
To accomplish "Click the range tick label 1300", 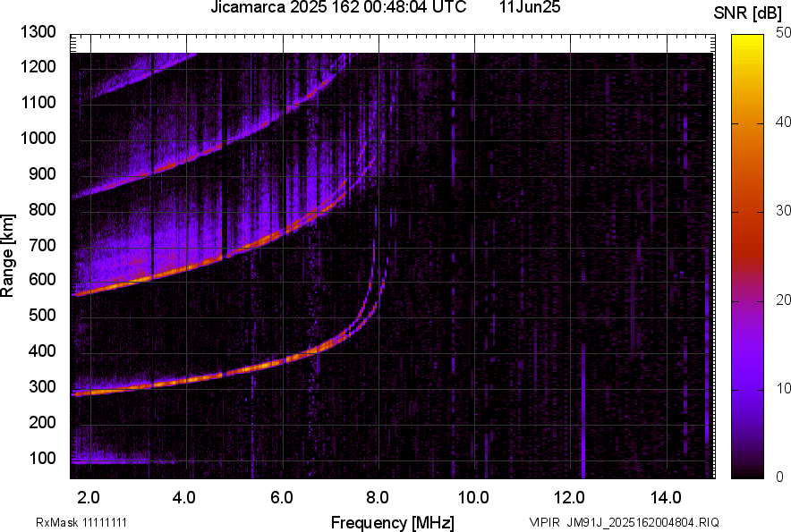I will (38, 32).
